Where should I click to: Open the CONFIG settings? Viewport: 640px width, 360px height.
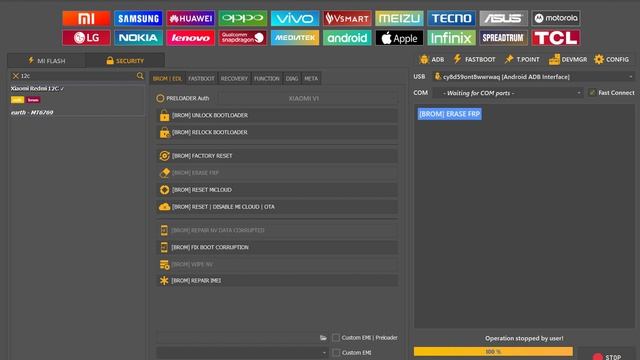(611, 60)
